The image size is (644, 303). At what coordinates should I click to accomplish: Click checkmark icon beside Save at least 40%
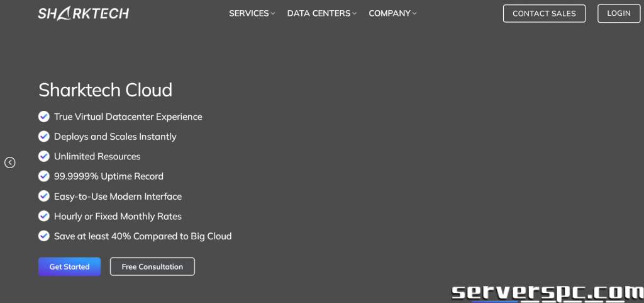44,236
